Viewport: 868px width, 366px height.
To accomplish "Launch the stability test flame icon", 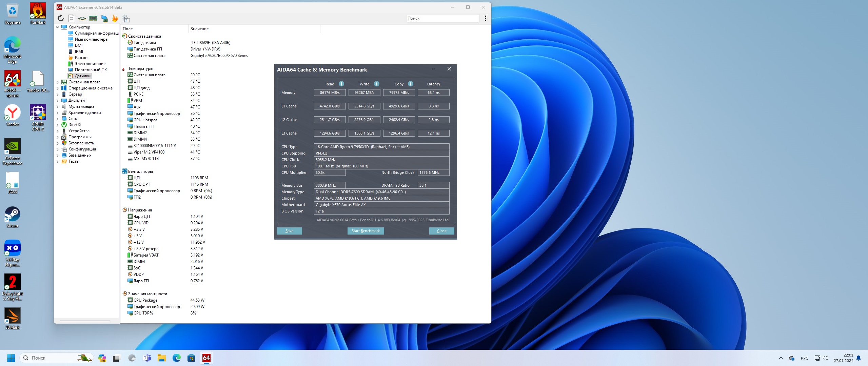I will click(115, 18).
